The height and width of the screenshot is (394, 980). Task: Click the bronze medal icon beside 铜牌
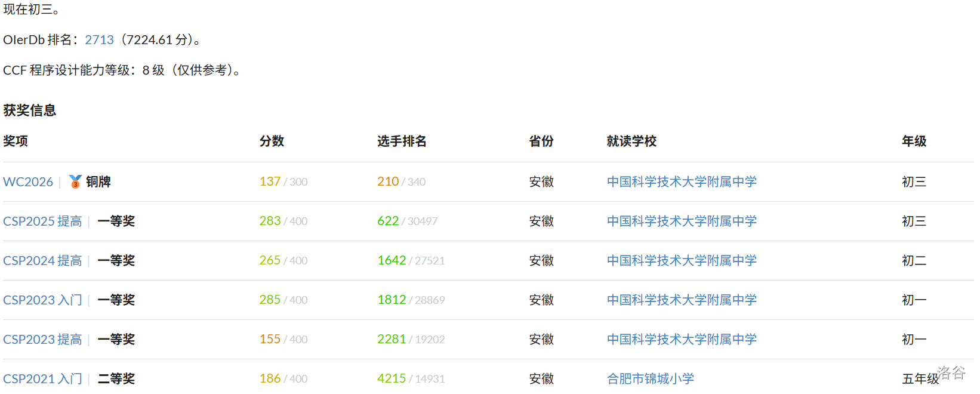75,181
